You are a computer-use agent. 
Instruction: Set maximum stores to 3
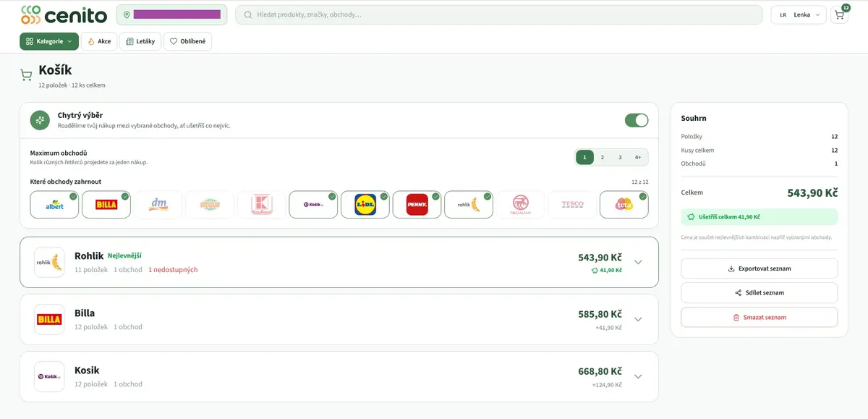click(x=620, y=157)
